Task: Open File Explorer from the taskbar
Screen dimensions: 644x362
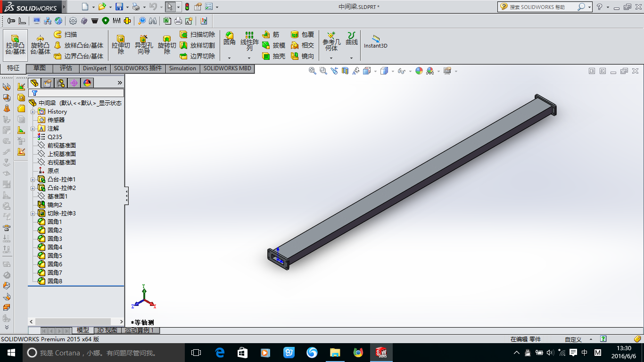Action: (x=335, y=353)
